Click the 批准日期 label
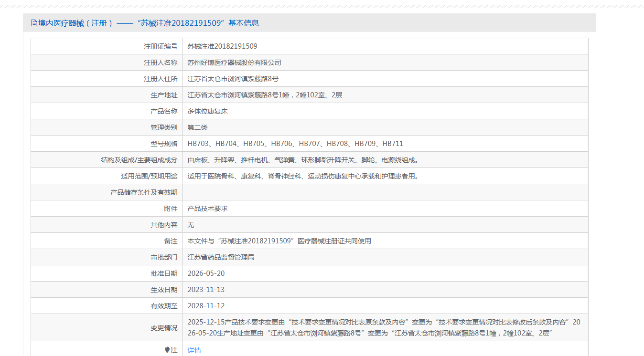644x356 pixels. pos(164,273)
